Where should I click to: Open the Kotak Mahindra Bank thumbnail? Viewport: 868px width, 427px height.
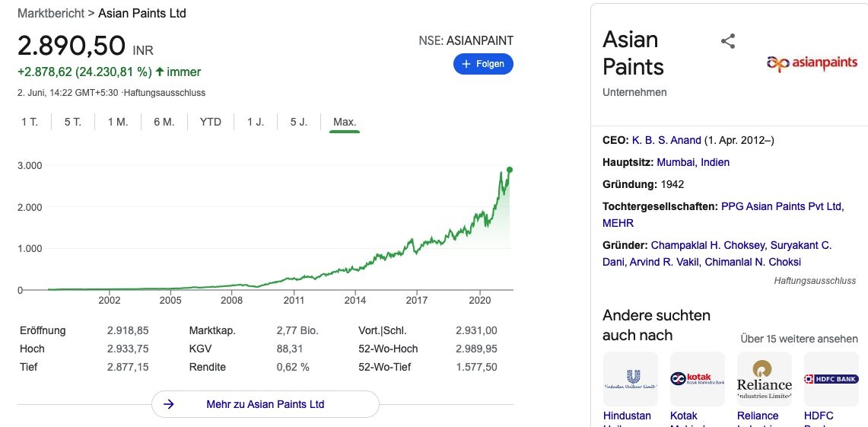tap(698, 379)
